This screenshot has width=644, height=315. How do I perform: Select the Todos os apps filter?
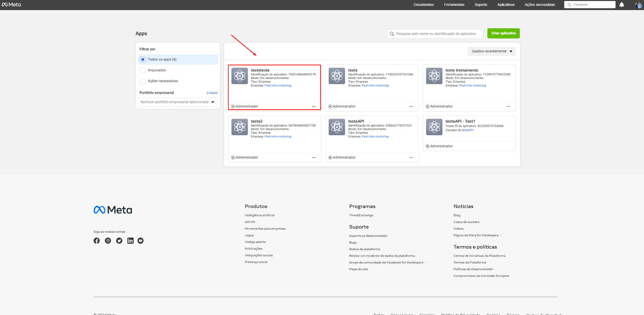[x=143, y=60]
